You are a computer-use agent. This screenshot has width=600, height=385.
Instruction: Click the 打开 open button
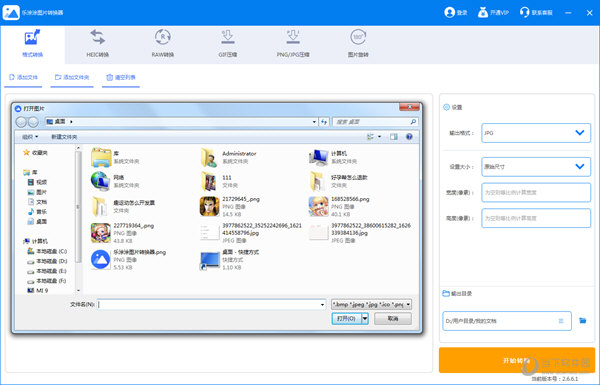tap(346, 318)
